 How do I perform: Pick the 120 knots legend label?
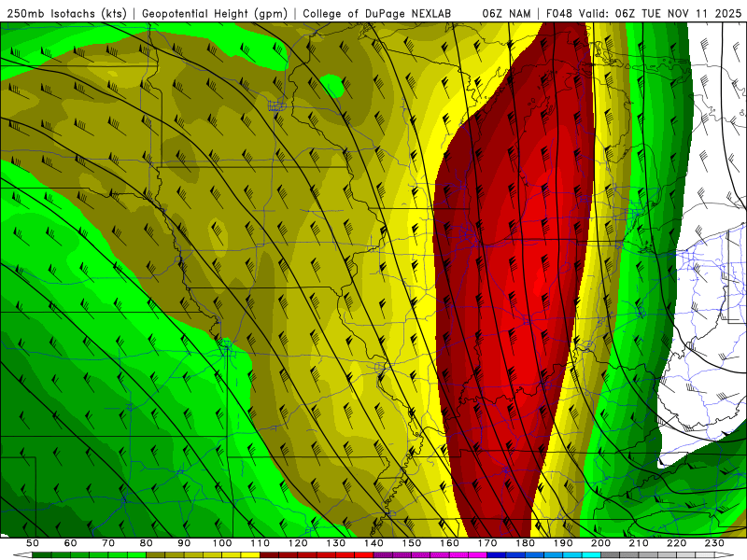click(x=298, y=543)
